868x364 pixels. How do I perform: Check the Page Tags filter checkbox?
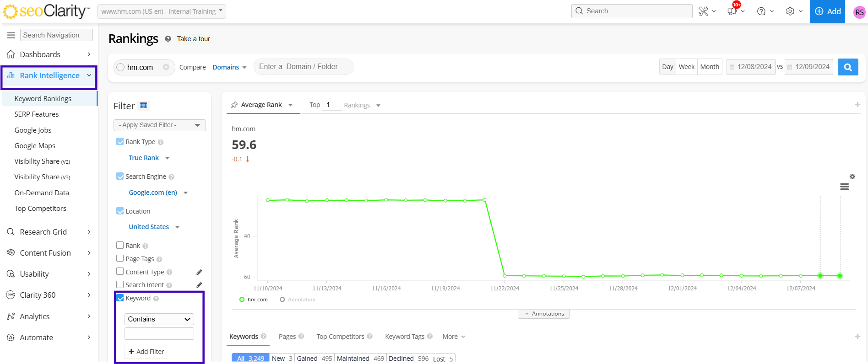(120, 258)
